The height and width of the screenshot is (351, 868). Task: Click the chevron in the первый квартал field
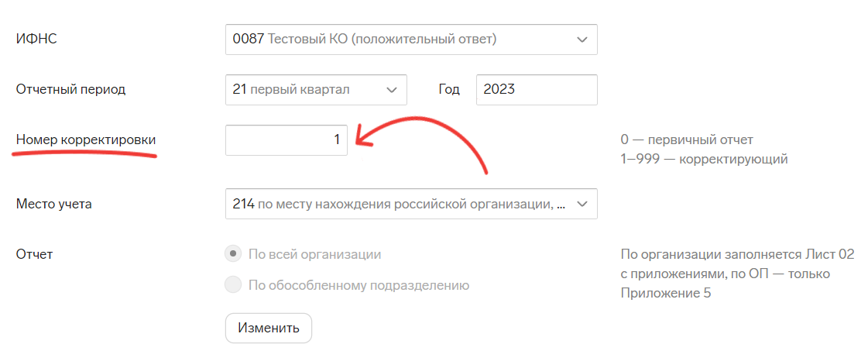pyautogui.click(x=392, y=89)
